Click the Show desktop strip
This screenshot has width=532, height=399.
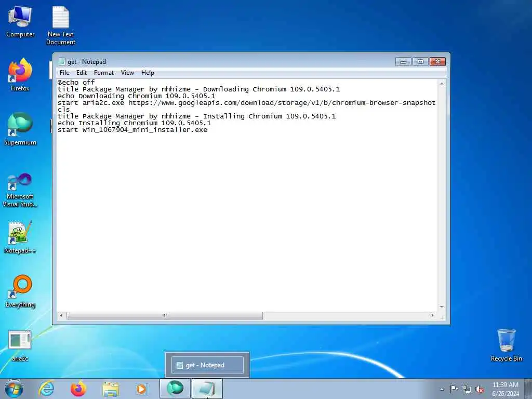(528, 389)
